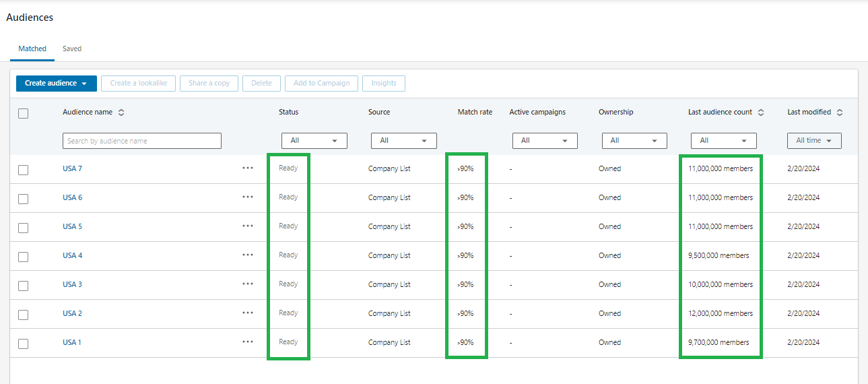Click the Create audience button

click(57, 84)
